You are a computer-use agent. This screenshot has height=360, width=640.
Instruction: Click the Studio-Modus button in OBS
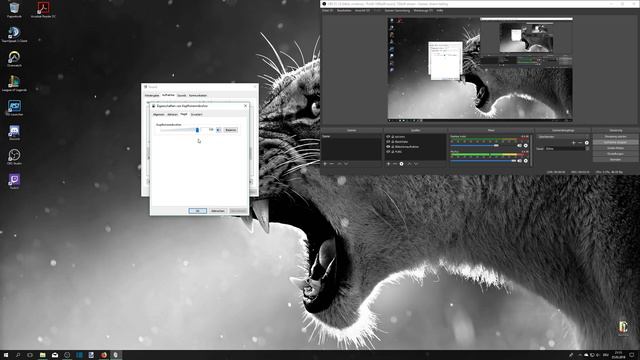point(616,148)
